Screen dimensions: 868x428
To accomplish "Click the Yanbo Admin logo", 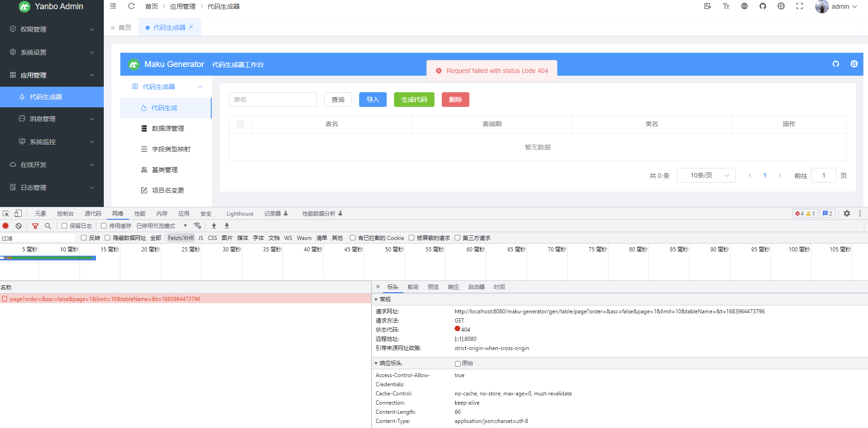I will (24, 6).
